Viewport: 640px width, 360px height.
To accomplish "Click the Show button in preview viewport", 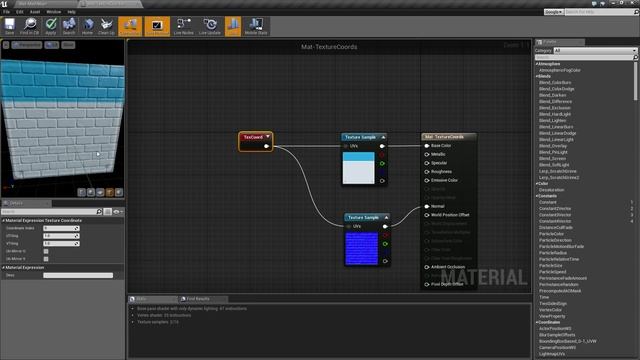I will coord(68,45).
